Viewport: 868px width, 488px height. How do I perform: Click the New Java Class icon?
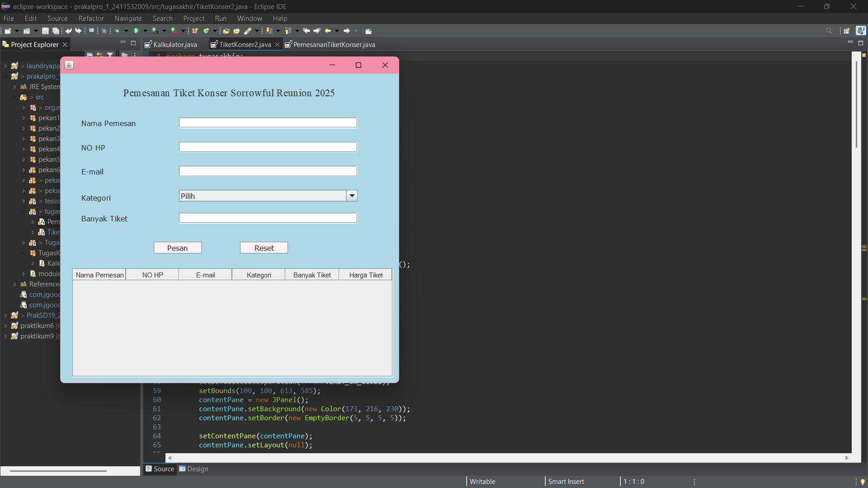pyautogui.click(x=206, y=31)
